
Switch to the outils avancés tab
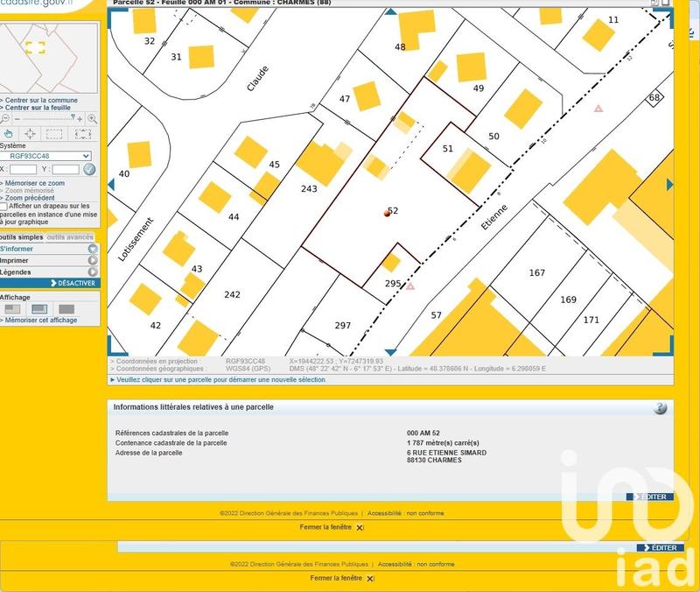[70, 237]
